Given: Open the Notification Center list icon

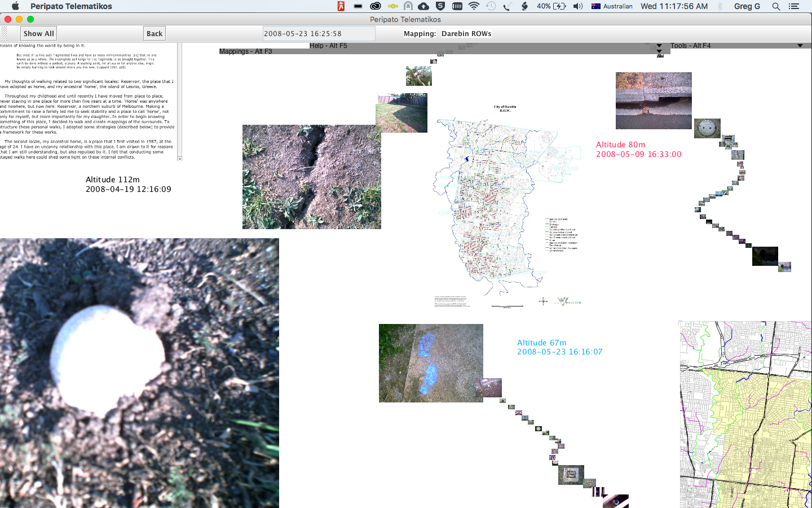Looking at the screenshot, I should [x=794, y=6].
